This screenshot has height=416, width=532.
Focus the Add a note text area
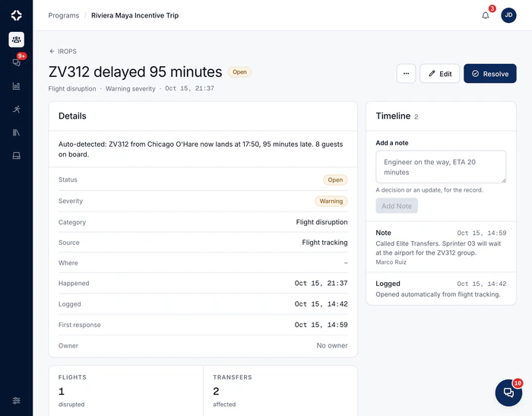click(441, 167)
